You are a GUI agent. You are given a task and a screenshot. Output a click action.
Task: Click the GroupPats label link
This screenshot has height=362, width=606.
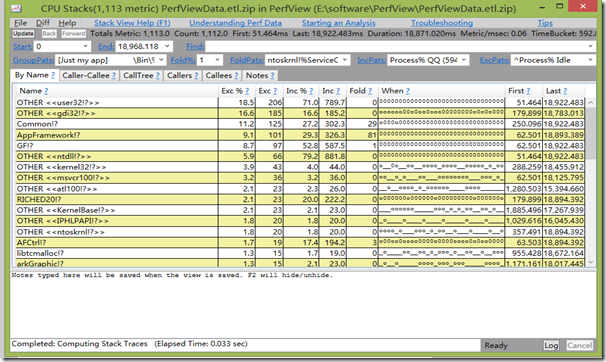click(x=33, y=60)
